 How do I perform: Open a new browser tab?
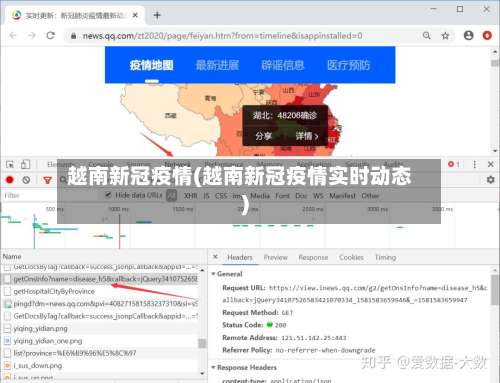tap(157, 15)
